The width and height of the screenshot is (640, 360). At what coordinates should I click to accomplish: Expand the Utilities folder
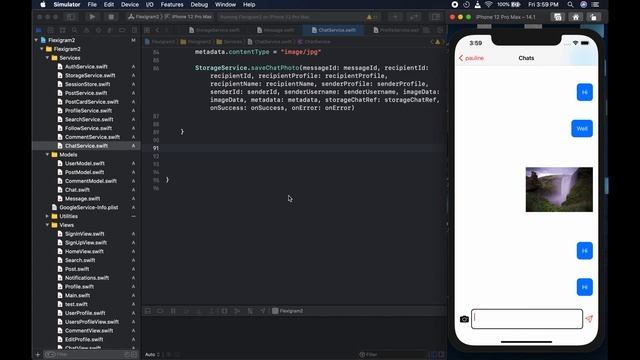47,216
